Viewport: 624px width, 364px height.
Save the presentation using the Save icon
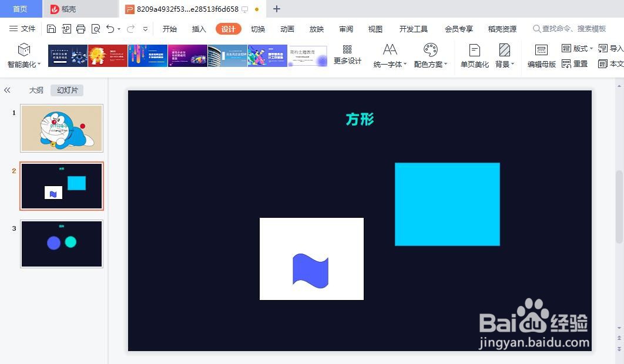(52, 28)
